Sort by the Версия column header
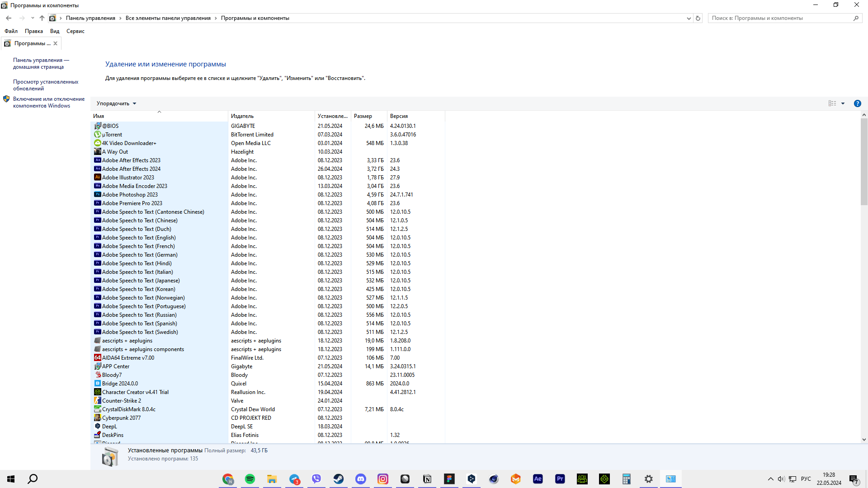 (x=416, y=116)
